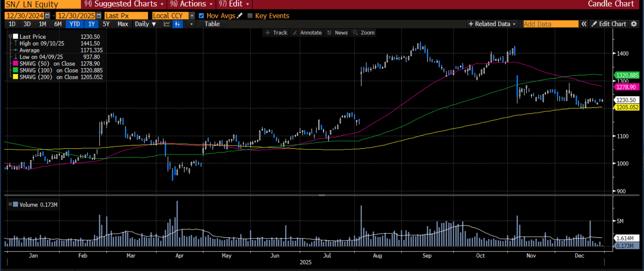Open the start date calendar picker
644x271 pixels.
click(47, 16)
